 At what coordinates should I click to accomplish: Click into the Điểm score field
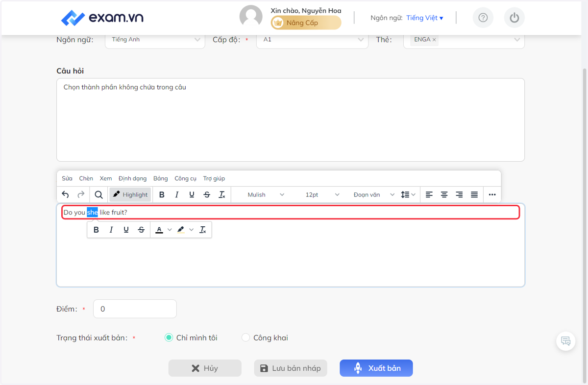click(135, 309)
